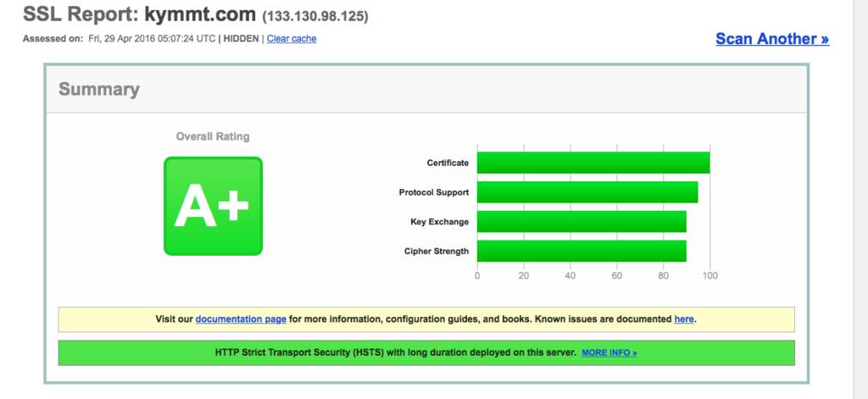
Task: Click the Protocol Support score bar
Action: click(x=587, y=192)
